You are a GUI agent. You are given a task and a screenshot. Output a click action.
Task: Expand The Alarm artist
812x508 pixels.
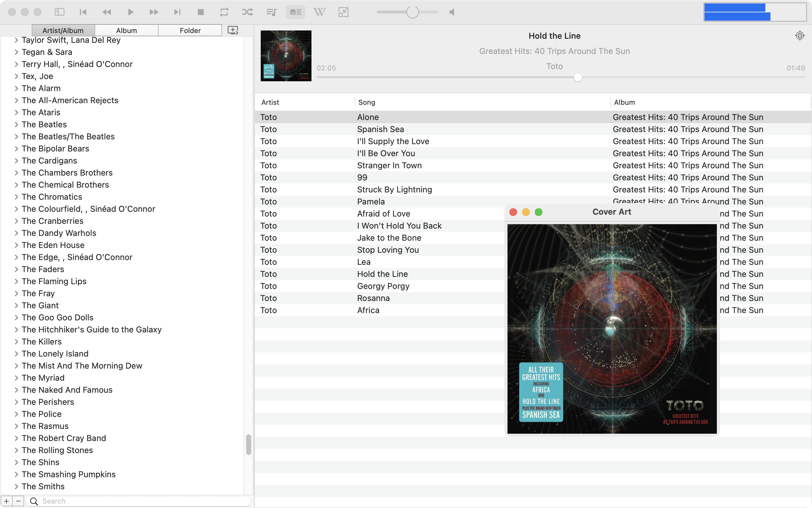16,88
